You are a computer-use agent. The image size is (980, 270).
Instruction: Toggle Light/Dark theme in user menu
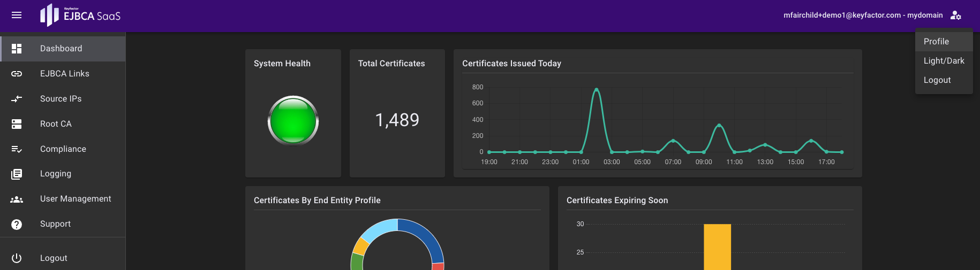(x=944, y=61)
